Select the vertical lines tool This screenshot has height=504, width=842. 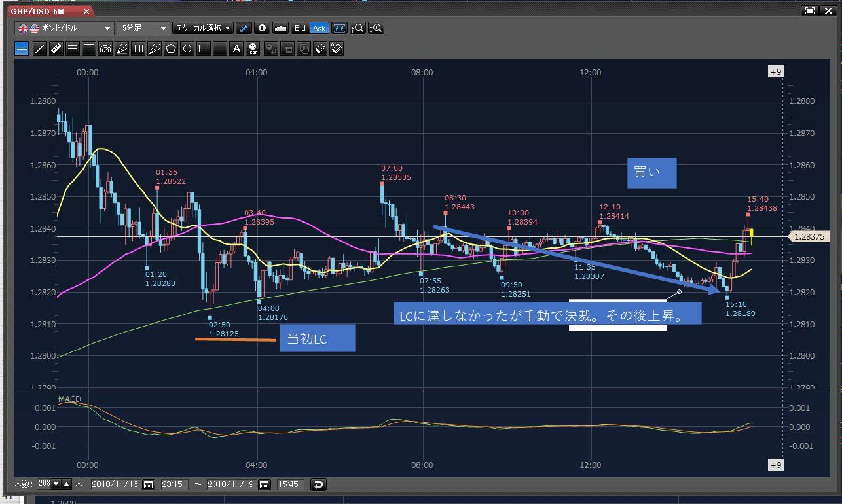(x=138, y=48)
